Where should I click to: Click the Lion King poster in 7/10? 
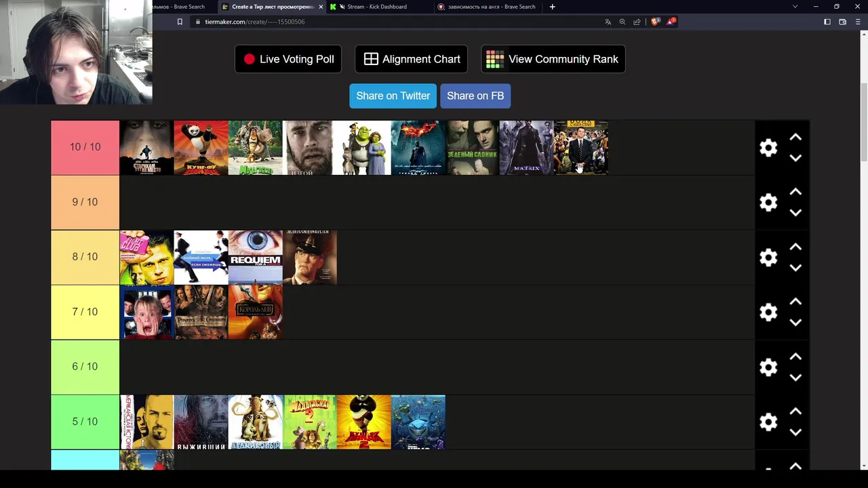[256, 312]
